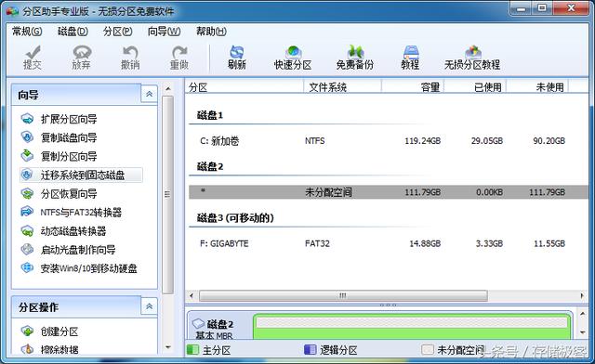Click the 放弃 (discard) toolbar icon
This screenshot has width=595, height=364.
click(x=81, y=58)
